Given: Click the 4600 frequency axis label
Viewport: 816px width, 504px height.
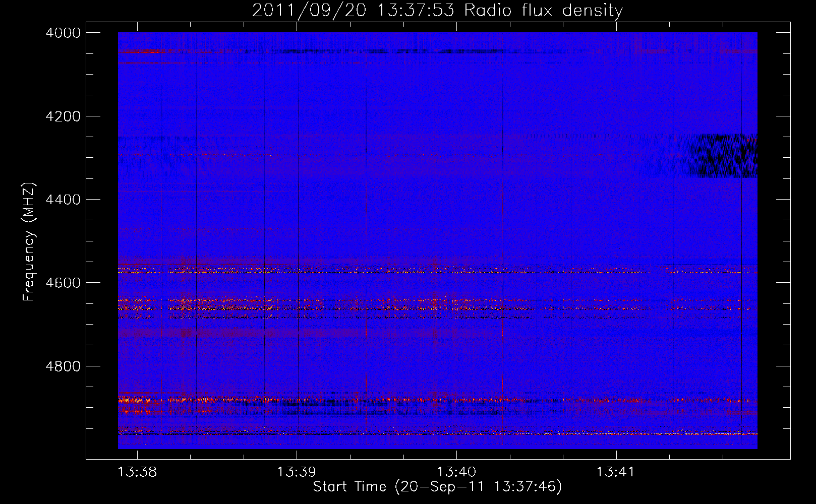Looking at the screenshot, I should [x=63, y=283].
